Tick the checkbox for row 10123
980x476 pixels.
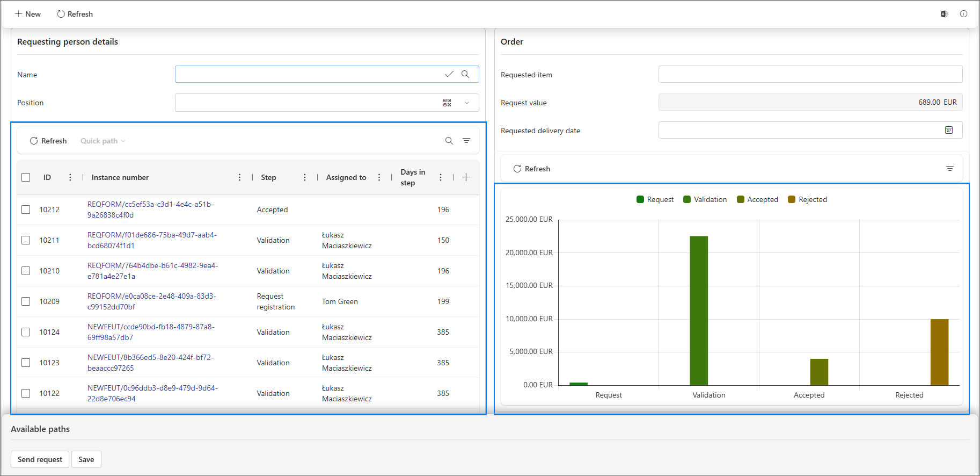(26, 363)
